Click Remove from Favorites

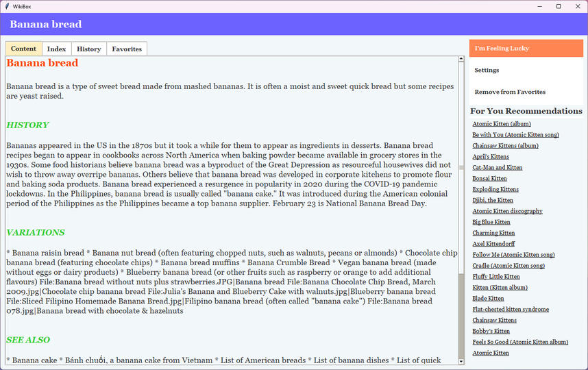tap(510, 92)
